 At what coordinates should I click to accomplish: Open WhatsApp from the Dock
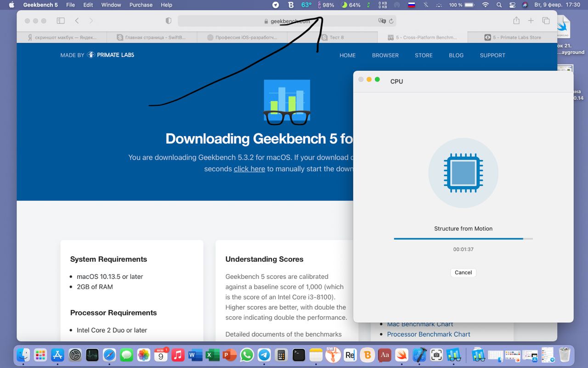(247, 355)
